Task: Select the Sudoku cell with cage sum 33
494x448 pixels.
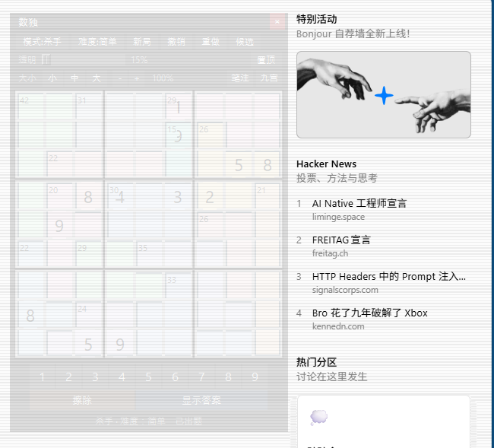Action: pyautogui.click(x=178, y=287)
